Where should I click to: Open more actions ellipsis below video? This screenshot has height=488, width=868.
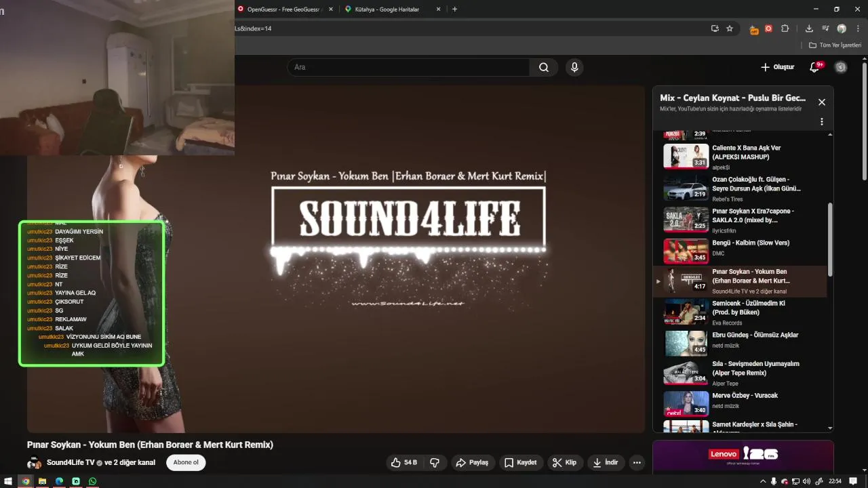click(636, 462)
